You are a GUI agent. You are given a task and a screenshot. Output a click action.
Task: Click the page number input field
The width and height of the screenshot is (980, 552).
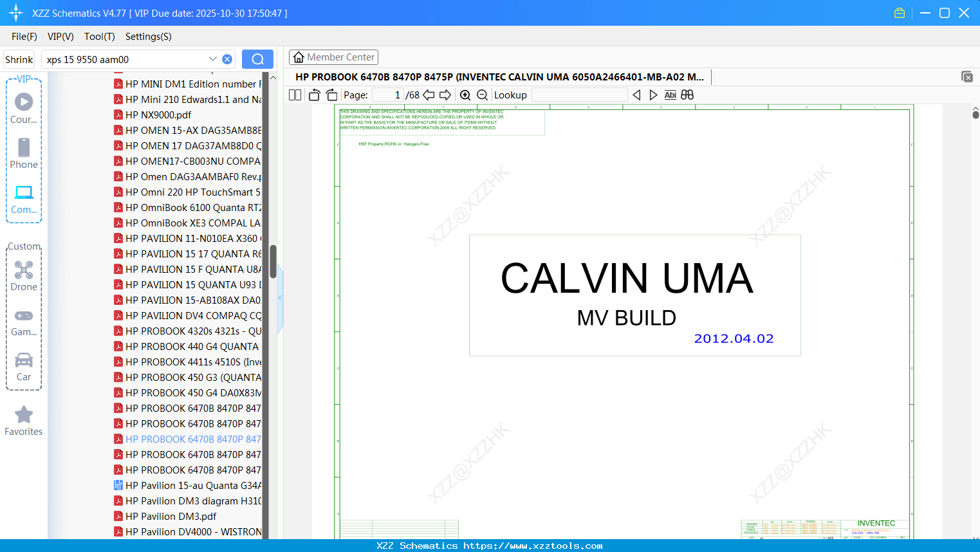[387, 95]
